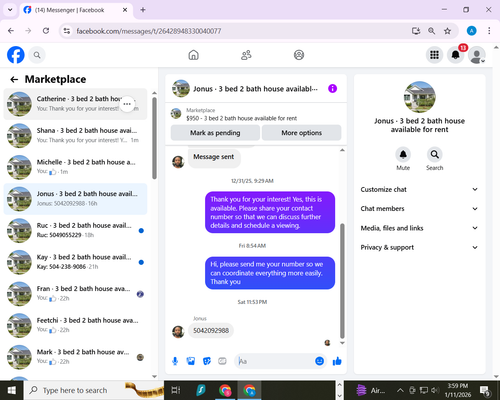Screen dimensions: 500x400
Task: Click the conversation list scrollbar
Action: (154, 138)
